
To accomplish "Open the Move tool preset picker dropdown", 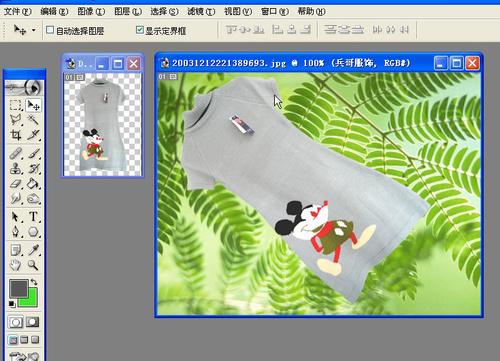I will point(34,30).
